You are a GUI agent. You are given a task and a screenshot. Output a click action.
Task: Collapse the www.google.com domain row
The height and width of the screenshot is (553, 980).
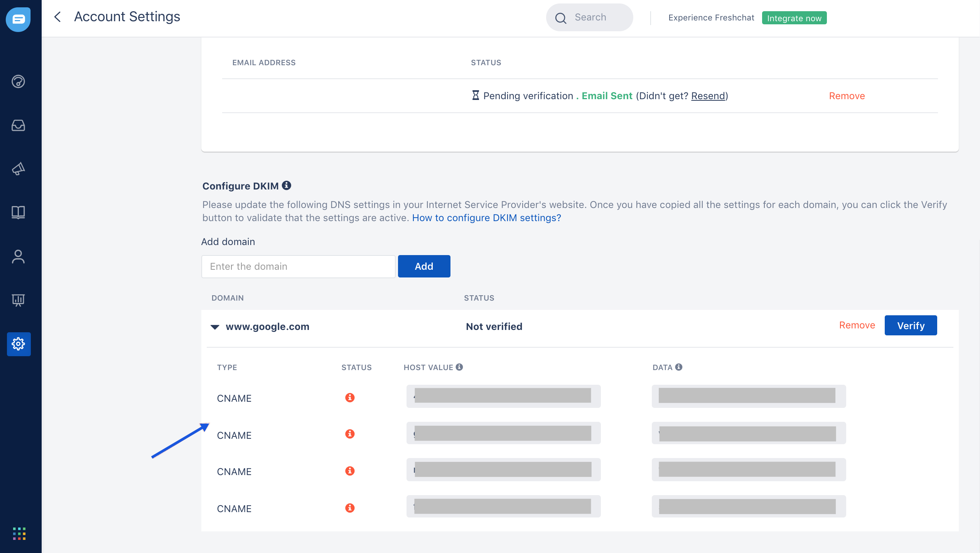click(x=215, y=327)
